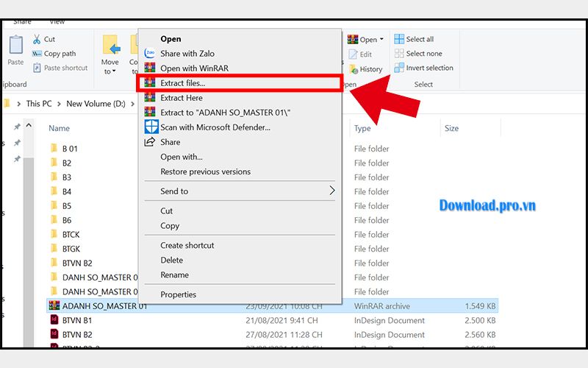Click WinRAR icon beside Extract to ADANH SO_MASTER 01
The image size is (588, 368).
coord(150,112)
